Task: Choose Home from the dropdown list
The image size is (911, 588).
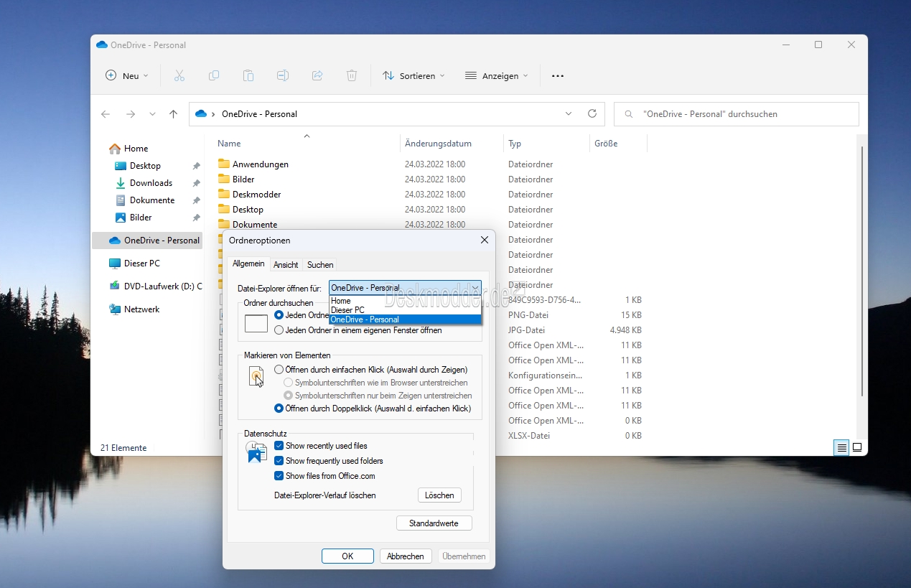Action: pos(405,301)
